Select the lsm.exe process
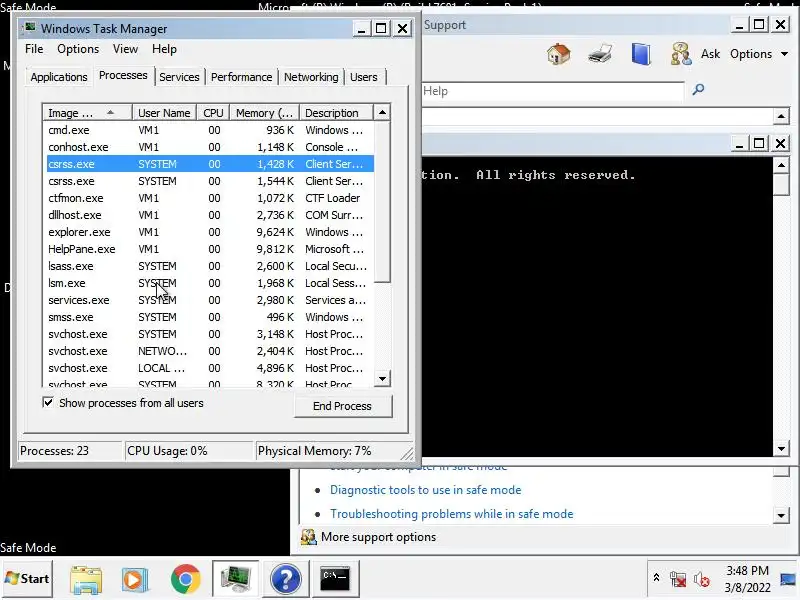The image size is (800, 600). 208,283
